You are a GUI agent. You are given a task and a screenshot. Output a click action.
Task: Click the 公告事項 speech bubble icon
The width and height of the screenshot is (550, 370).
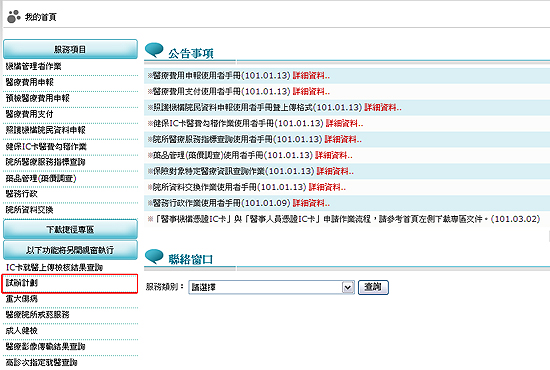[x=154, y=50]
